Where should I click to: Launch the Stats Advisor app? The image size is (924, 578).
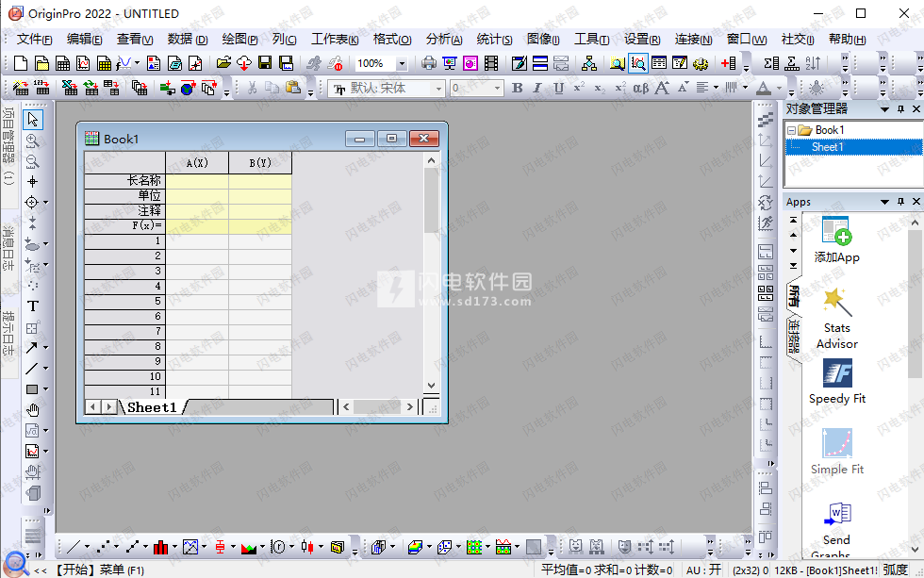coord(837,319)
